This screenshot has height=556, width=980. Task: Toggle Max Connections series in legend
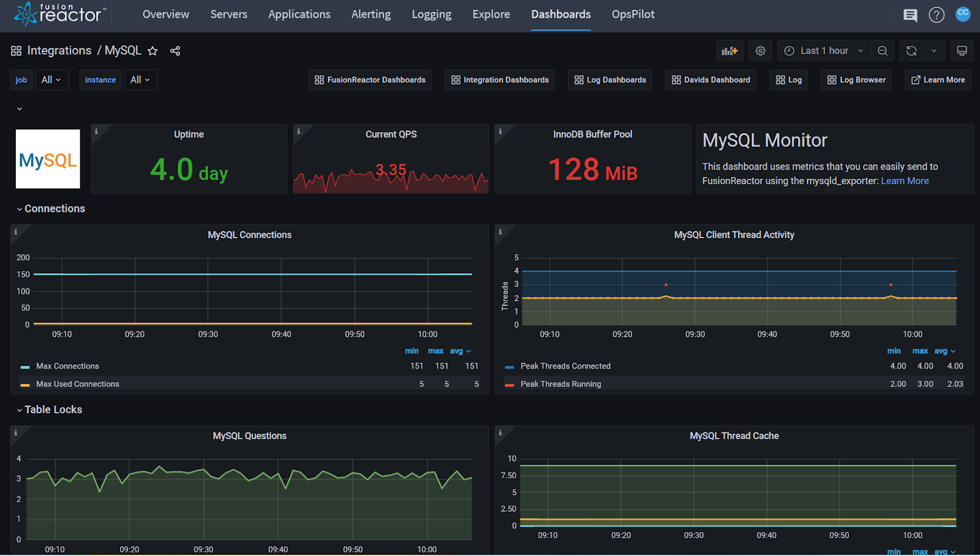[67, 366]
